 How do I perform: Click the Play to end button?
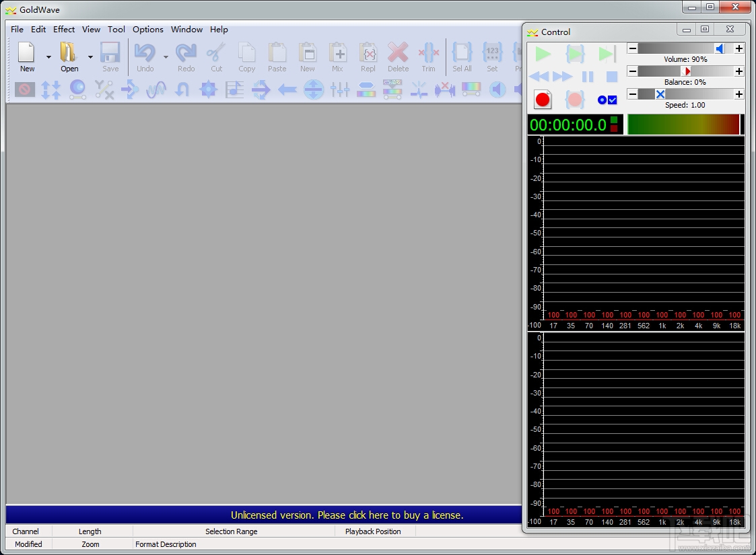tap(607, 54)
